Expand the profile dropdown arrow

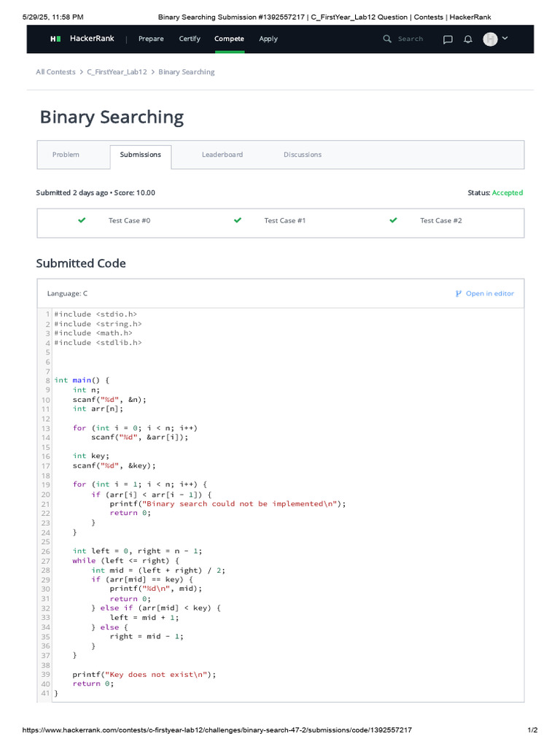[505, 38]
